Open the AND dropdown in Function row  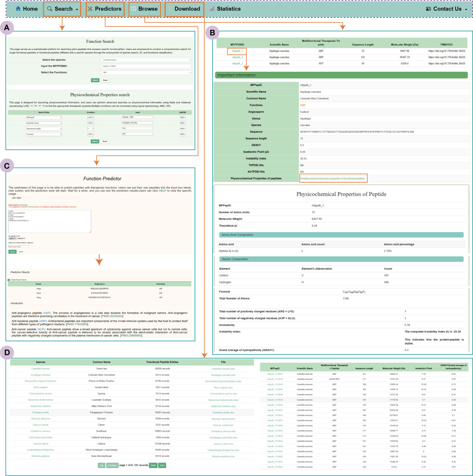(x=182, y=134)
